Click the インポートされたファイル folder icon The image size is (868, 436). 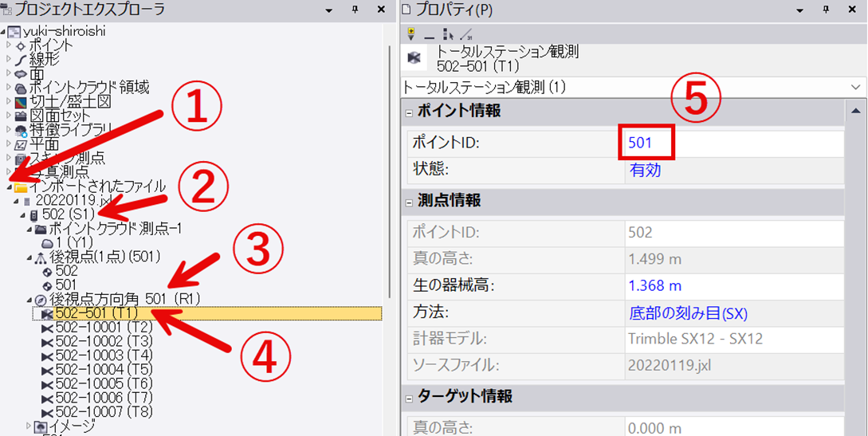pyautogui.click(x=21, y=188)
